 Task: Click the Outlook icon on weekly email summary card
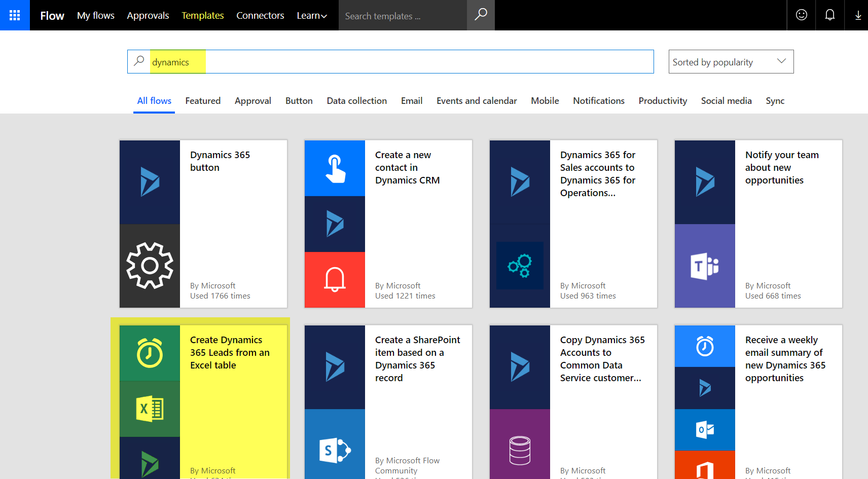coord(705,430)
